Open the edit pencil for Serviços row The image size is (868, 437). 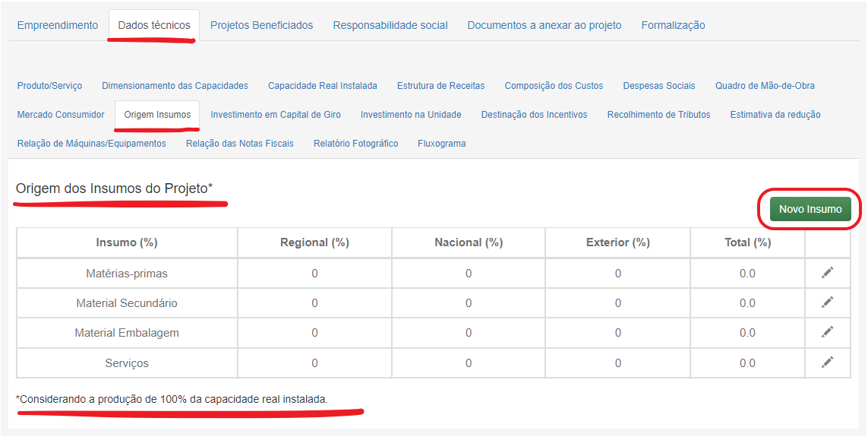827,363
